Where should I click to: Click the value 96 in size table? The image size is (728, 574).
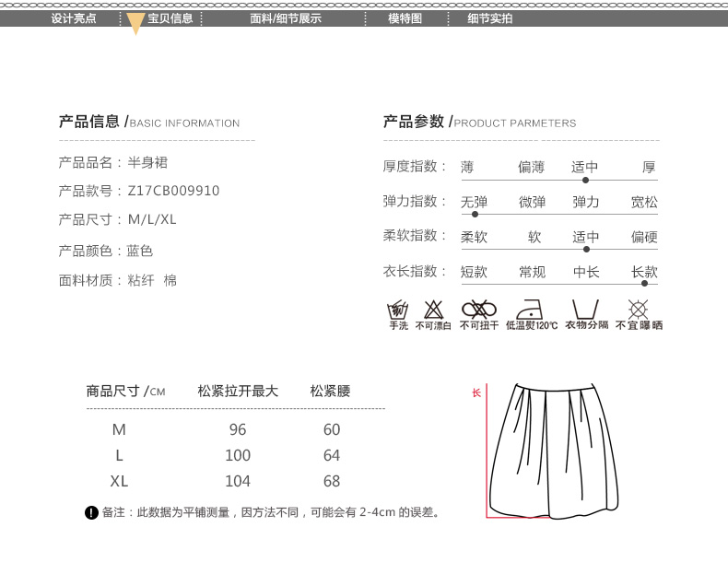pyautogui.click(x=238, y=429)
